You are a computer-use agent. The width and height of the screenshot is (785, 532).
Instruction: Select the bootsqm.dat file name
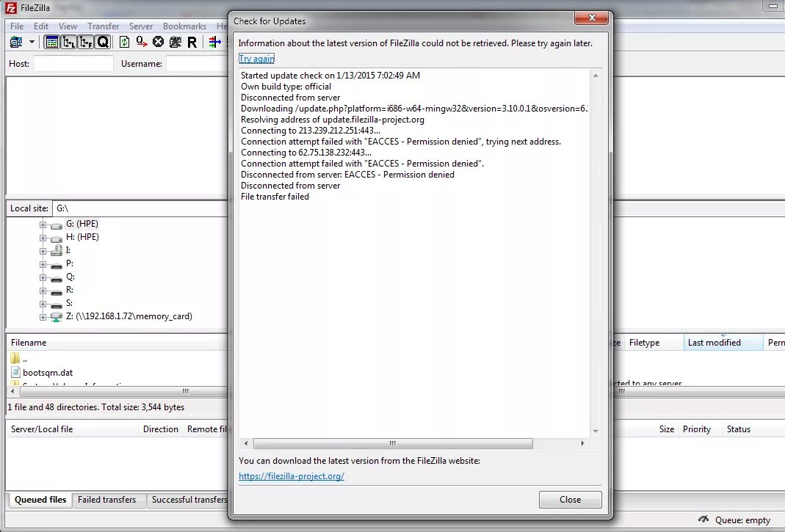tap(48, 373)
